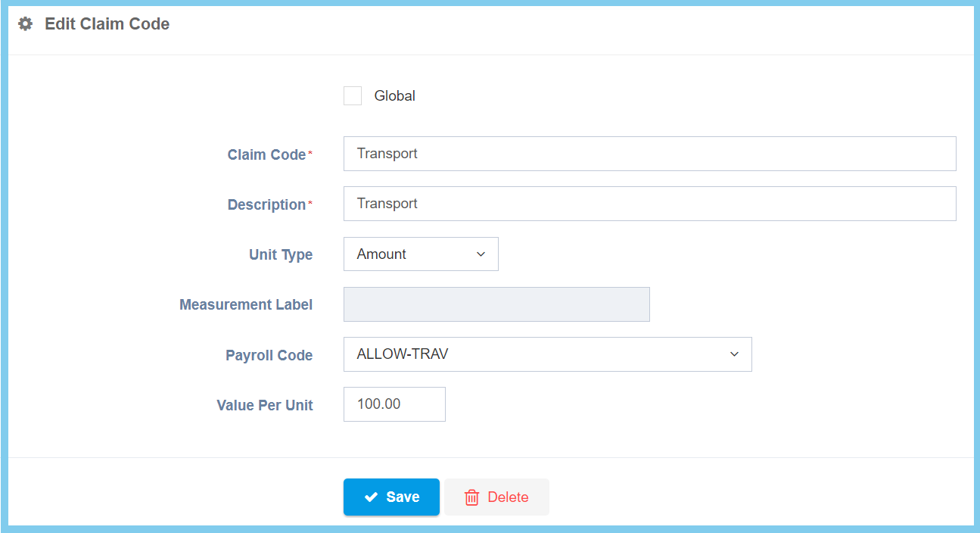
Task: Open the Payroll Code dropdown chevron
Action: coord(733,354)
